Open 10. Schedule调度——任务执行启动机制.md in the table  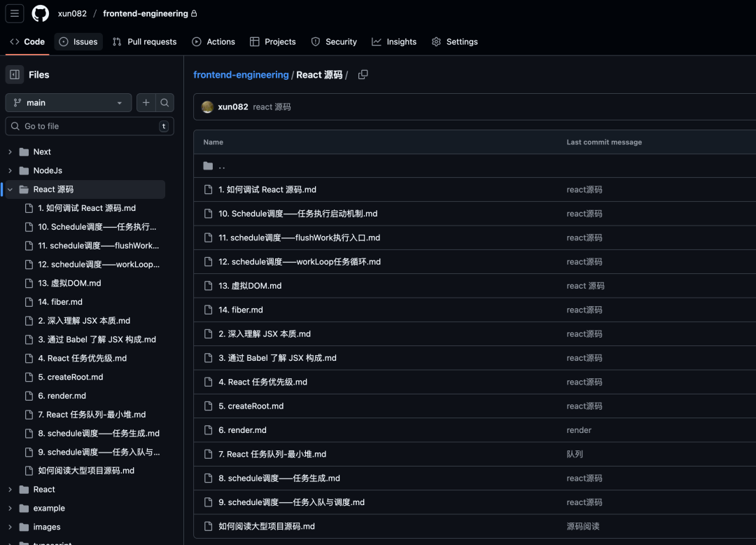pyautogui.click(x=298, y=214)
